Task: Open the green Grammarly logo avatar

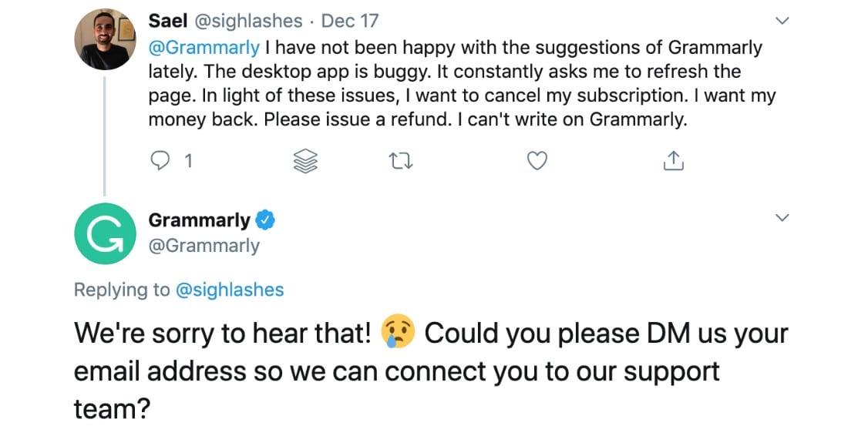Action: tap(106, 233)
